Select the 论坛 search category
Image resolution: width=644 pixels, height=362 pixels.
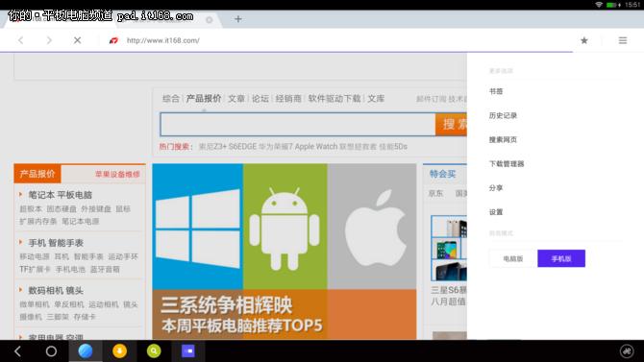pyautogui.click(x=260, y=99)
